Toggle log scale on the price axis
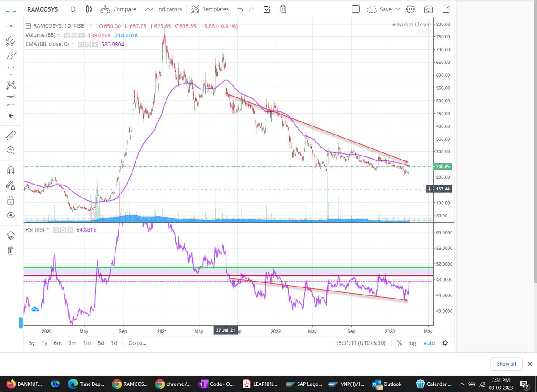Viewport: 537px width, 392px height. [412, 343]
